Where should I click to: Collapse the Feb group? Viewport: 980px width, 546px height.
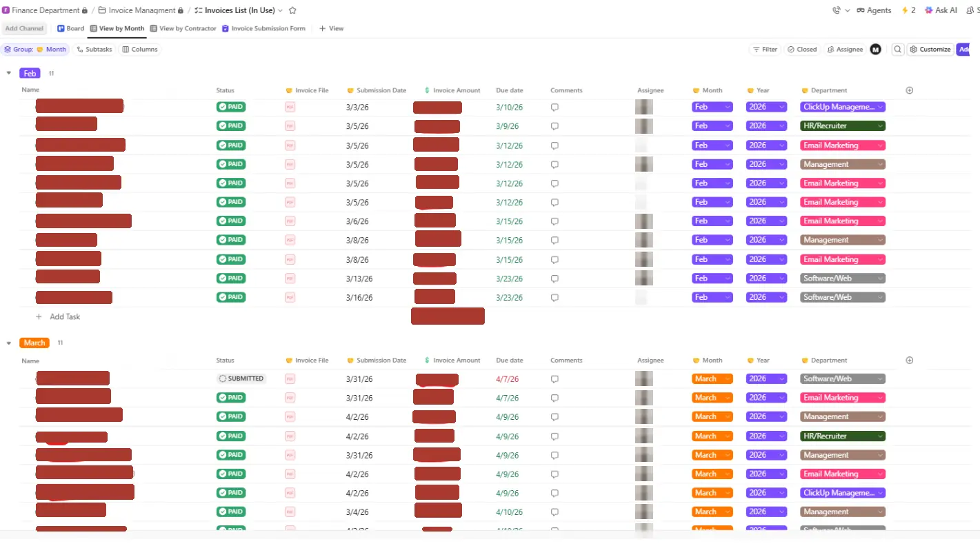click(9, 73)
